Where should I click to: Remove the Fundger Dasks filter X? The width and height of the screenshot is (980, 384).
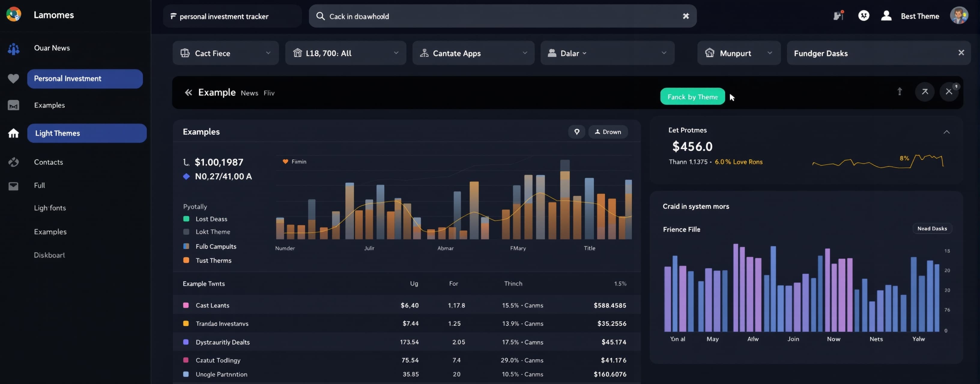click(961, 52)
